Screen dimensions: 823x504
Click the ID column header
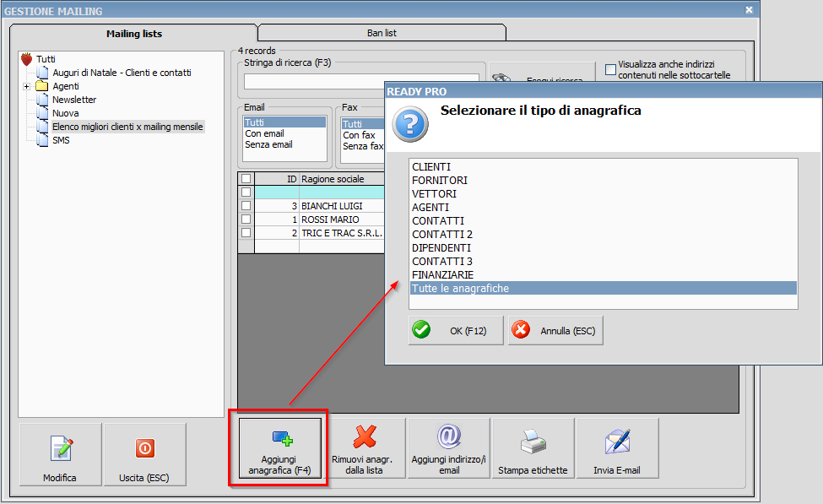tap(277, 179)
